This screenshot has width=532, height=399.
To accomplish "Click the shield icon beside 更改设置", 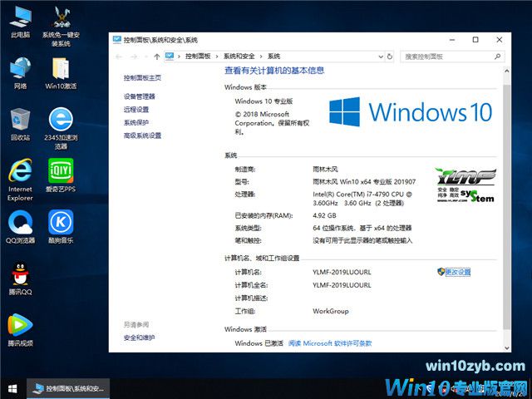I will (441, 272).
